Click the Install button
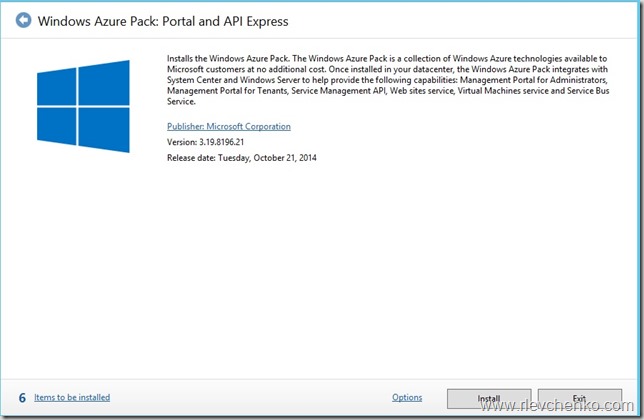Image resolution: width=644 pixels, height=420 pixels. tap(489, 399)
